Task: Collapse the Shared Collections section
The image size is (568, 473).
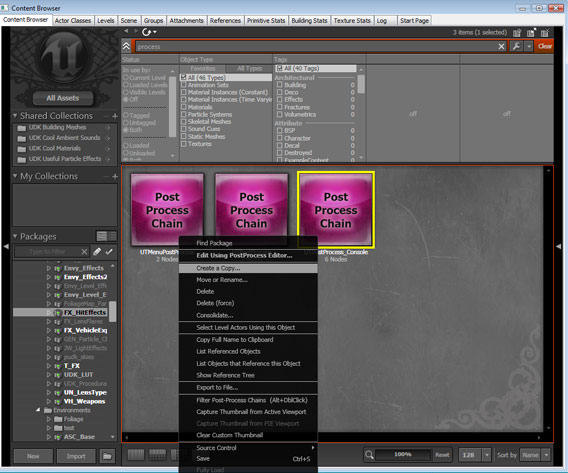Action: (15, 116)
